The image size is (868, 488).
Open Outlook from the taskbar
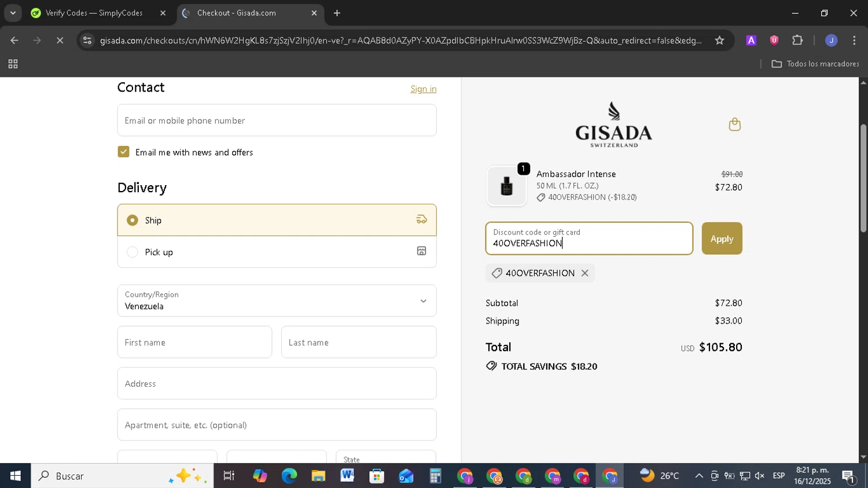click(406, 476)
